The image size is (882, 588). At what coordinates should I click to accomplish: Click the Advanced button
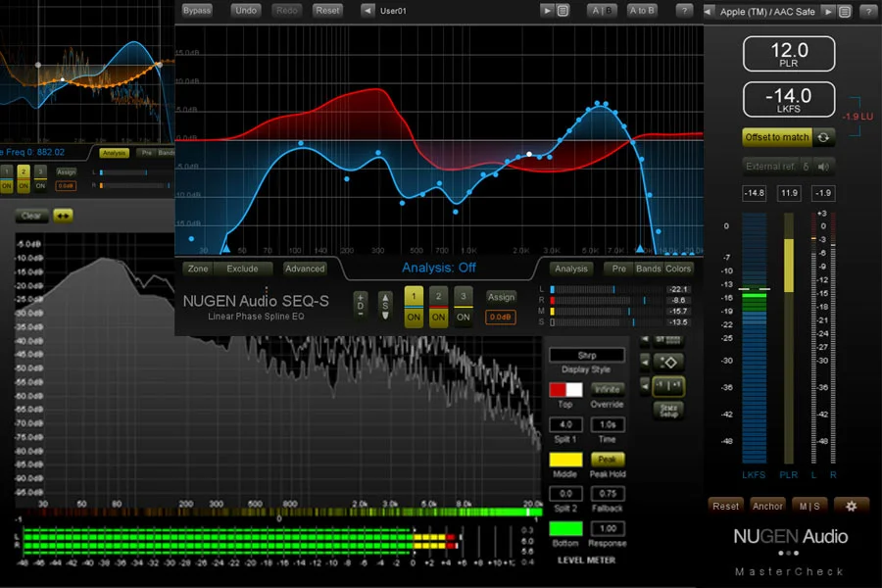[x=305, y=269]
